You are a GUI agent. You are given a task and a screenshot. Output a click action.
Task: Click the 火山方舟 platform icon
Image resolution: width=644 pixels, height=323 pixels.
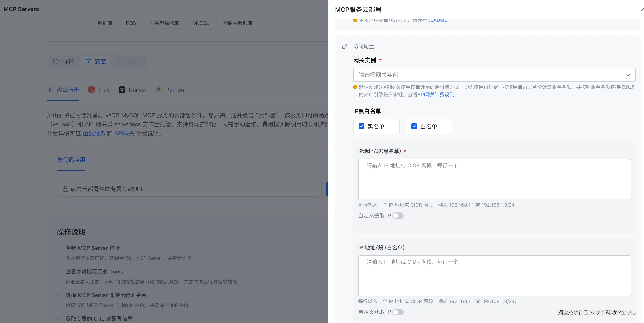tap(50, 90)
